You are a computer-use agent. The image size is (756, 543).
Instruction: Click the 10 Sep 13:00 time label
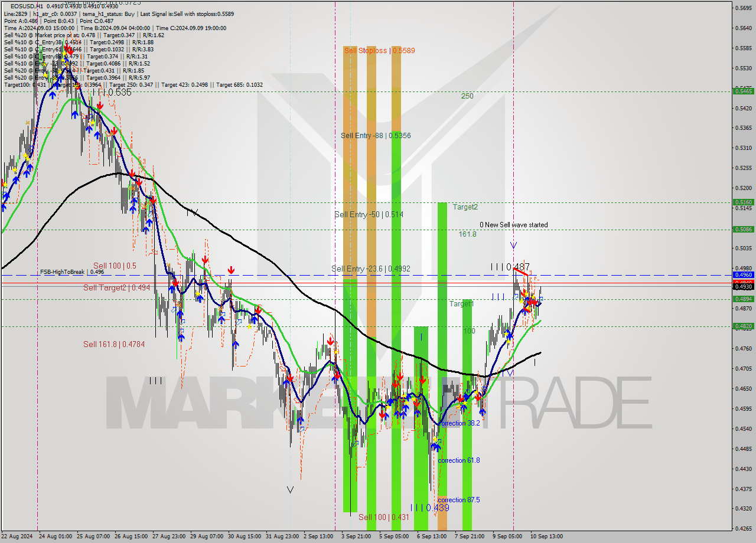pyautogui.click(x=546, y=537)
